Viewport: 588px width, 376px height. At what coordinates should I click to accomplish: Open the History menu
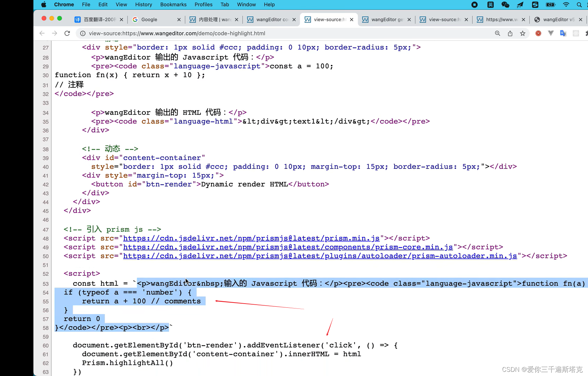pos(143,5)
